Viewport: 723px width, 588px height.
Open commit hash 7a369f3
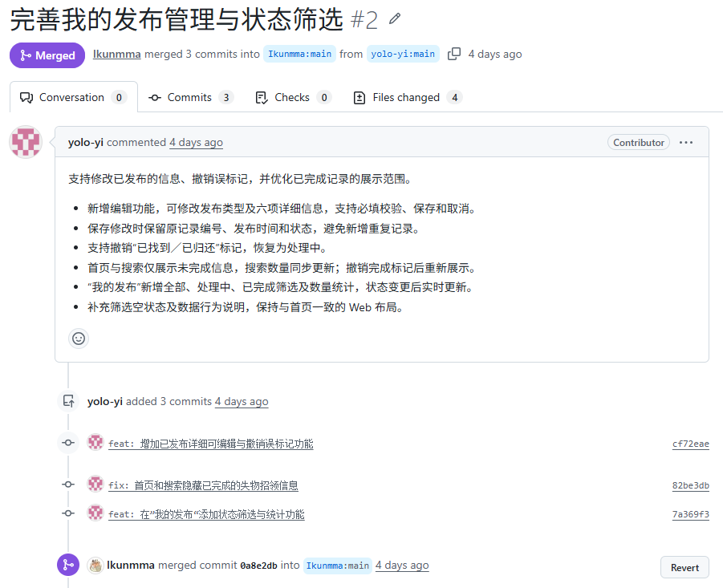[691, 514]
